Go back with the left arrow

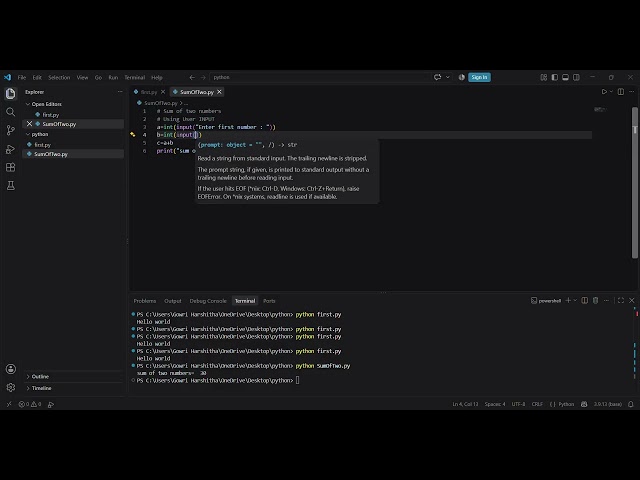tap(192, 77)
